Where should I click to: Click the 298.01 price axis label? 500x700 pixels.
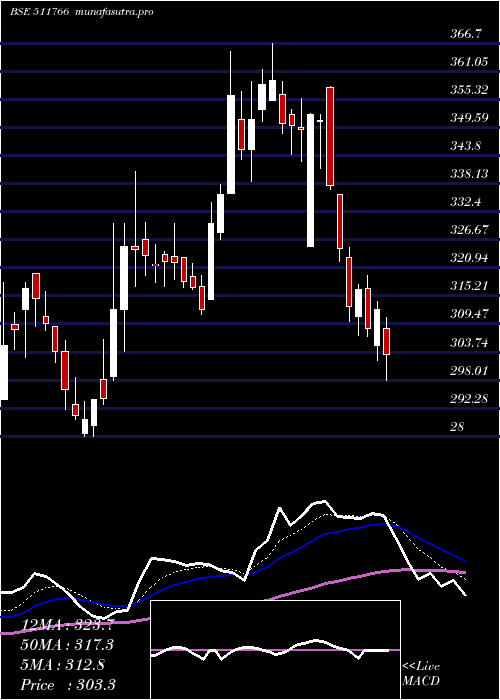469,371
